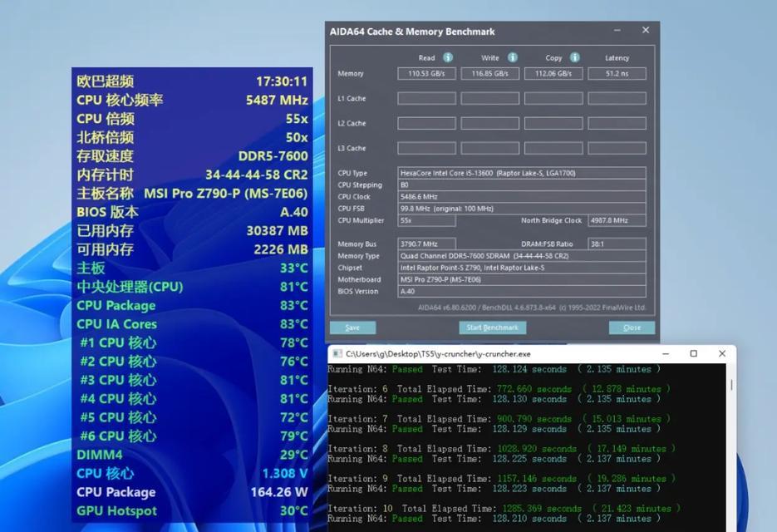Image resolution: width=777 pixels, height=532 pixels.
Task: Click the info icon next to Write
Action: [513, 57]
